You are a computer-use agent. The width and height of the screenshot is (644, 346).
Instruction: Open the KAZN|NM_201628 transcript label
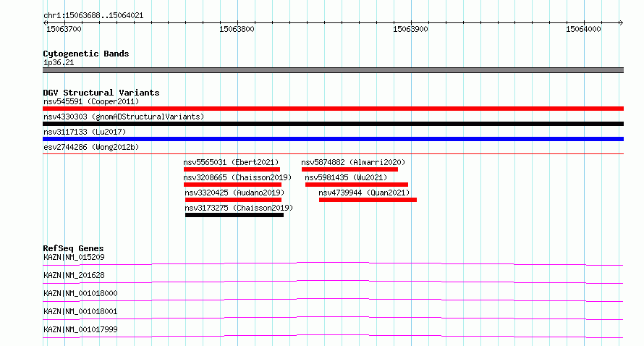[x=74, y=275]
